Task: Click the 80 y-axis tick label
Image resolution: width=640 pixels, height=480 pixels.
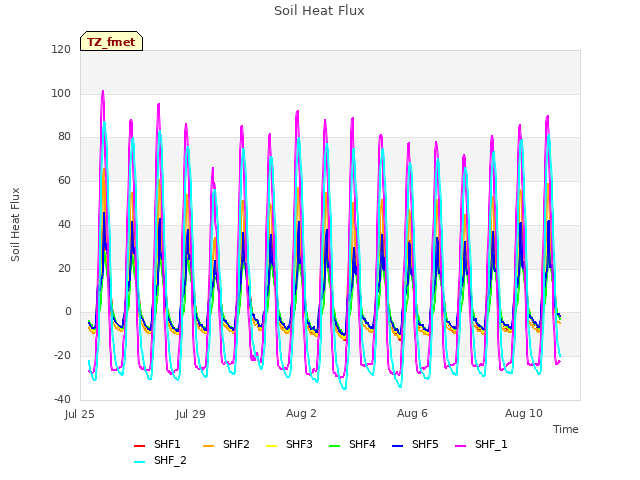Action: tap(64, 137)
